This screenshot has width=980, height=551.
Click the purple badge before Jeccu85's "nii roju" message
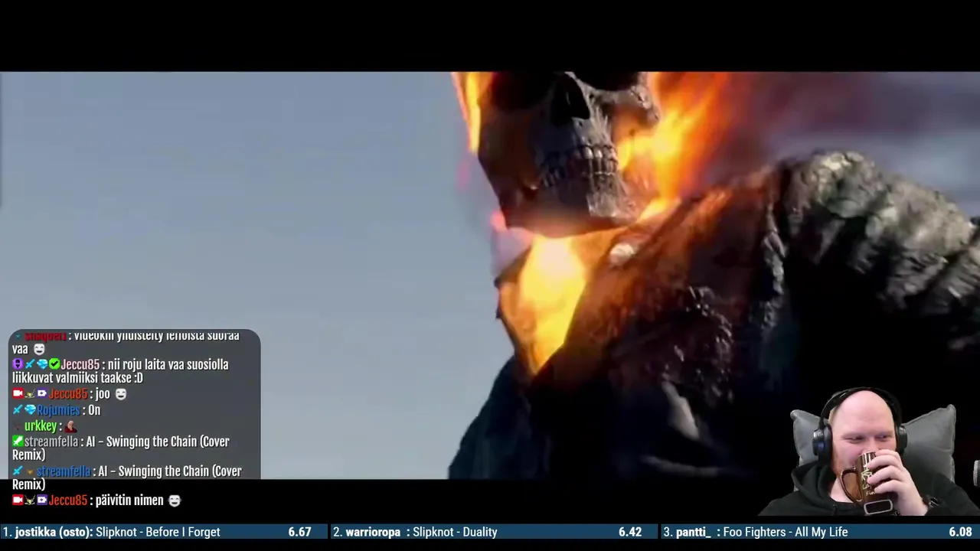point(18,364)
